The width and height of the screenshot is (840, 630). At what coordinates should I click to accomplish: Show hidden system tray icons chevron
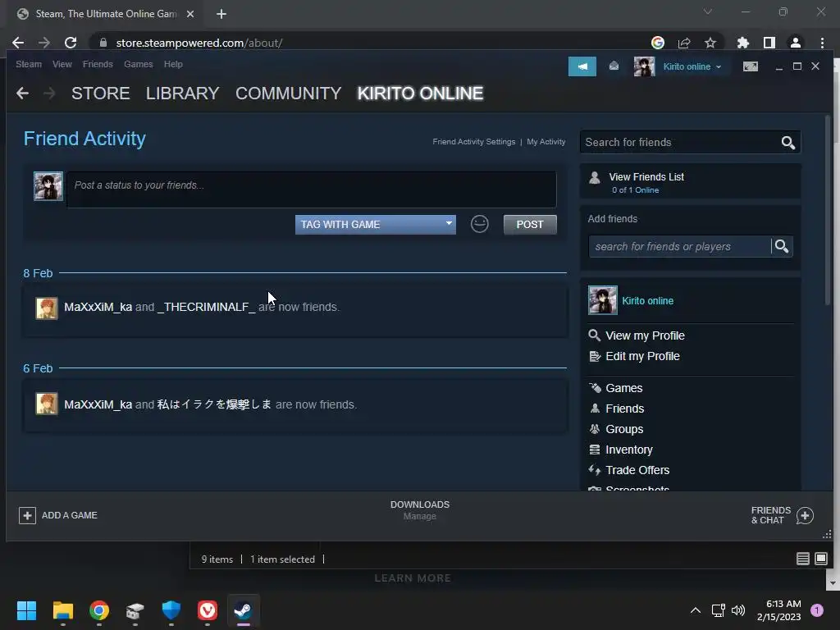click(x=696, y=610)
